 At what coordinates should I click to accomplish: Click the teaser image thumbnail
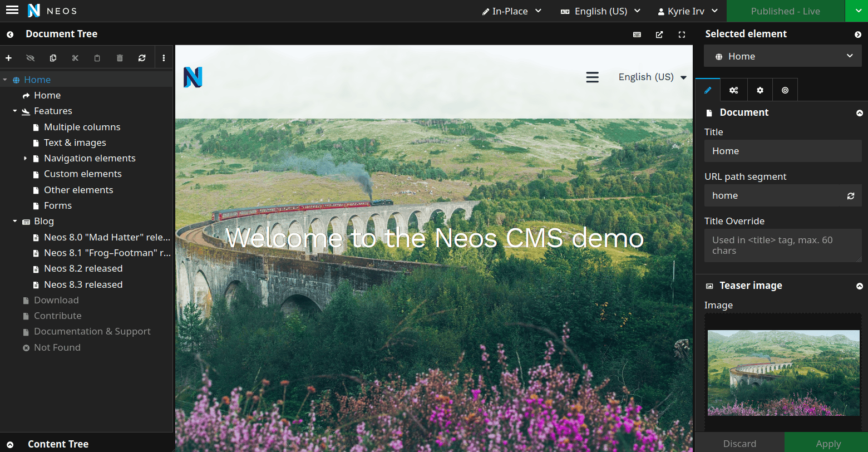783,373
